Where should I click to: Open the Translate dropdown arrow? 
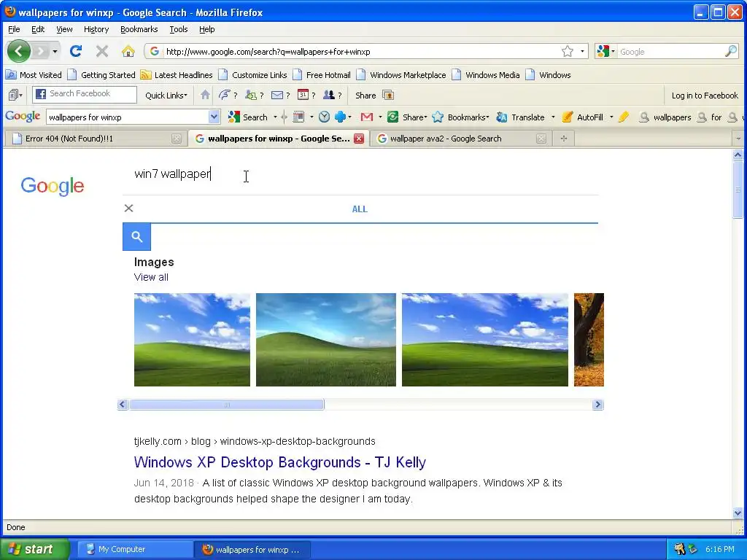tap(553, 117)
